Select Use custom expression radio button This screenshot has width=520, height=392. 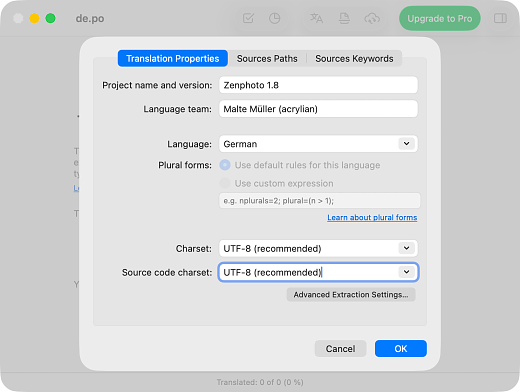point(225,183)
